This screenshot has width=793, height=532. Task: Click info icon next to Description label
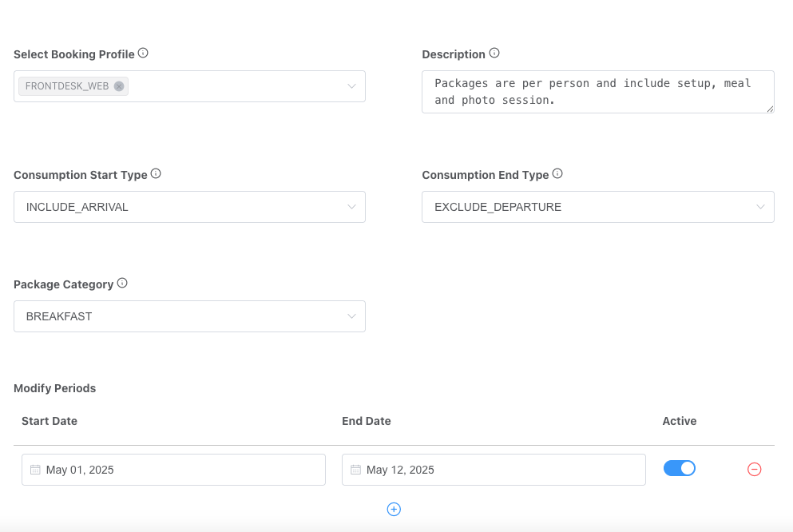(494, 54)
